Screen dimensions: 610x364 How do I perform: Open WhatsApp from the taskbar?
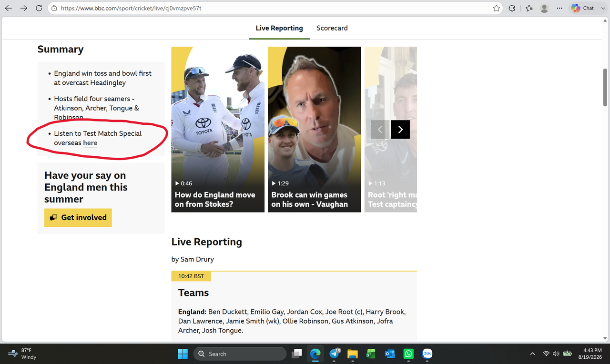[x=408, y=354]
